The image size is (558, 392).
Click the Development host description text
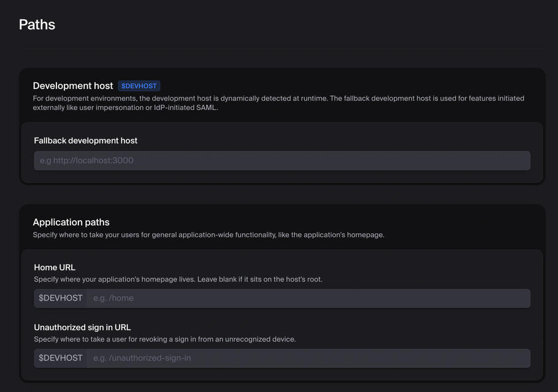[278, 102]
